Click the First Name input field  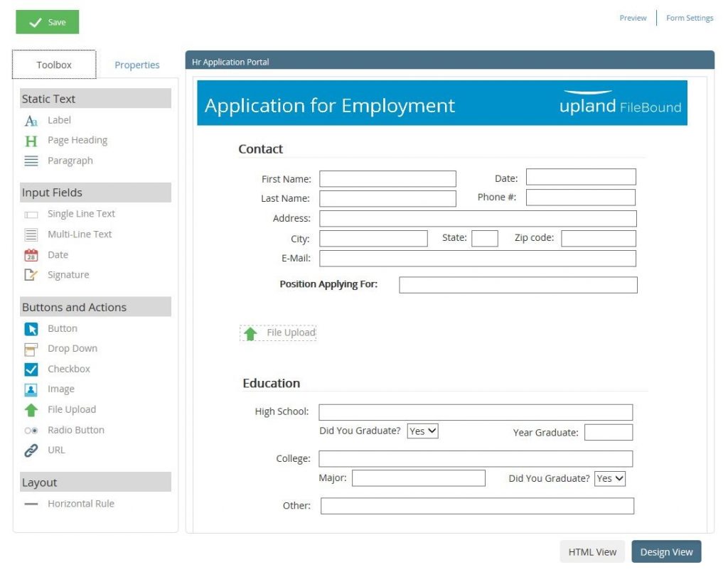(387, 178)
